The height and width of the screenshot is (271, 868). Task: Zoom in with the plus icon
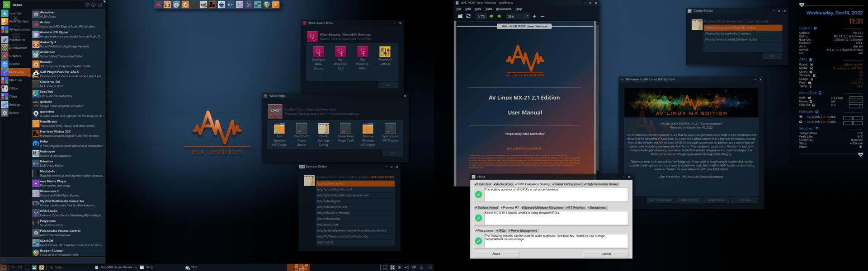[534, 16]
